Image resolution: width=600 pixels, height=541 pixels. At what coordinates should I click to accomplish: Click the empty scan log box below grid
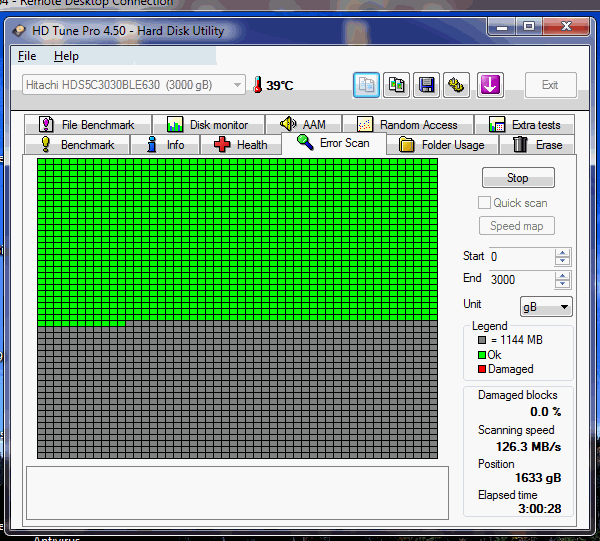click(x=237, y=493)
